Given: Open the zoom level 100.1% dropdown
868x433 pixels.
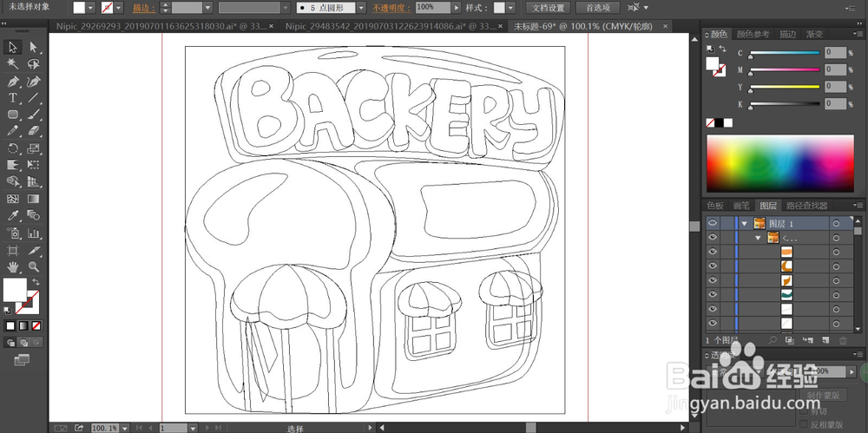Looking at the screenshot, I should [x=124, y=428].
